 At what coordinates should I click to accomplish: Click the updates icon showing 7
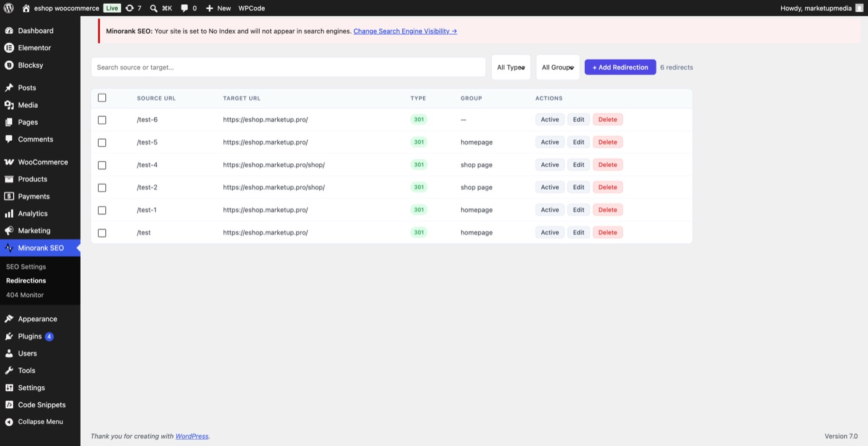click(129, 8)
